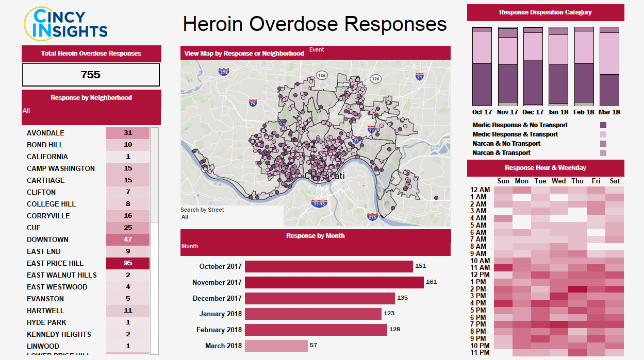Select the heatmap cell for 2 PM Friday
This screenshot has width=644, height=360.
[x=597, y=289]
